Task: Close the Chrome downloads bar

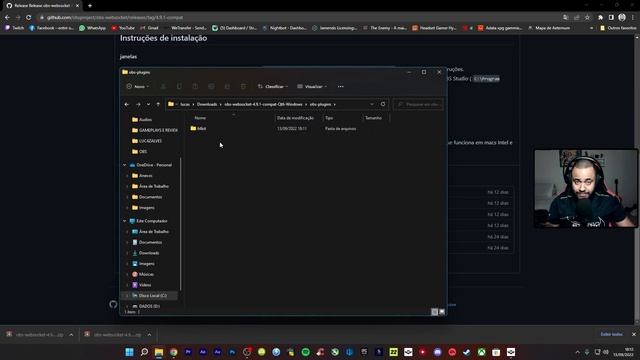Action: click(634, 334)
